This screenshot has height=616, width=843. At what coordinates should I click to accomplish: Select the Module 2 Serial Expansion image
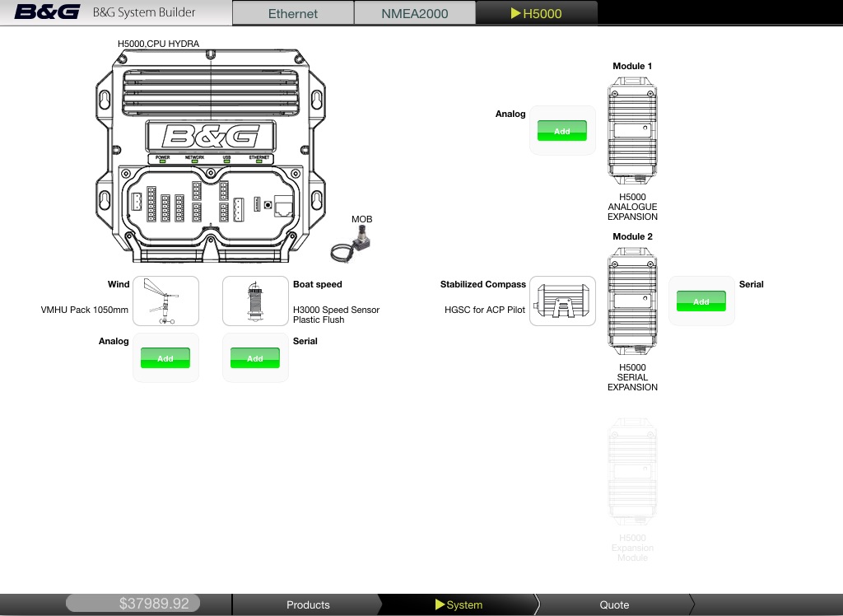pos(632,301)
